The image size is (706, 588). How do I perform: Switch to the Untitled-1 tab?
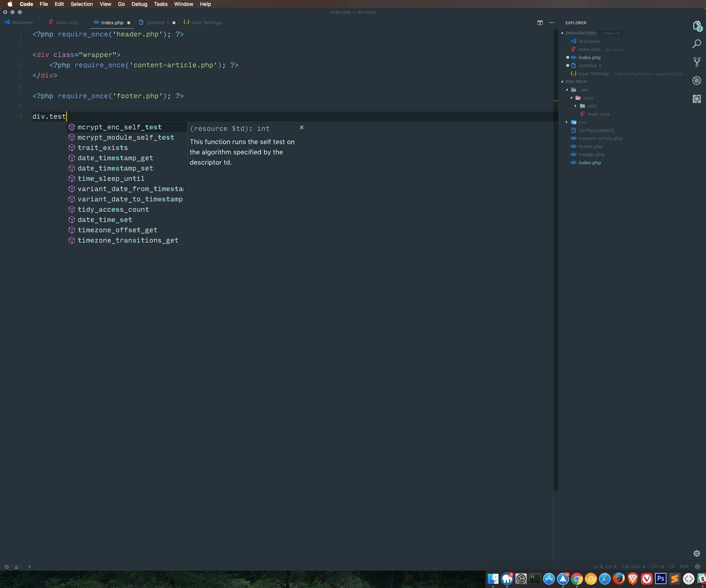click(157, 23)
